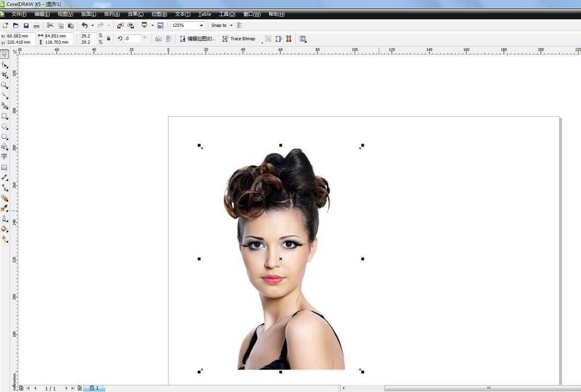The height and width of the screenshot is (392, 581).
Task: Click the Cut scissors icon
Action: tap(50, 25)
